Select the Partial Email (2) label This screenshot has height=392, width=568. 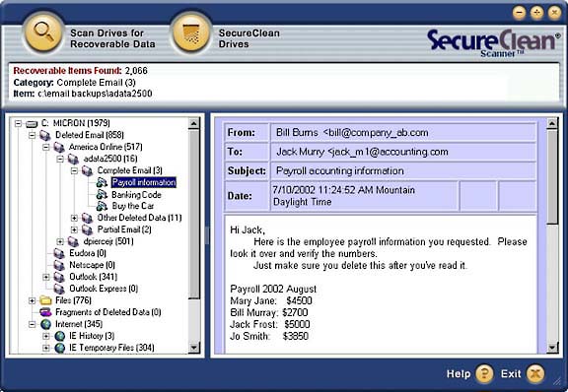(x=124, y=229)
